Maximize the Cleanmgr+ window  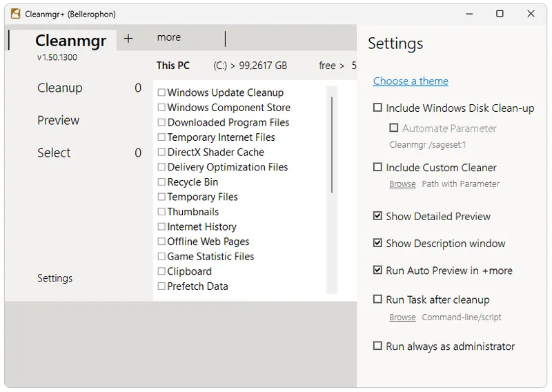pyautogui.click(x=500, y=14)
